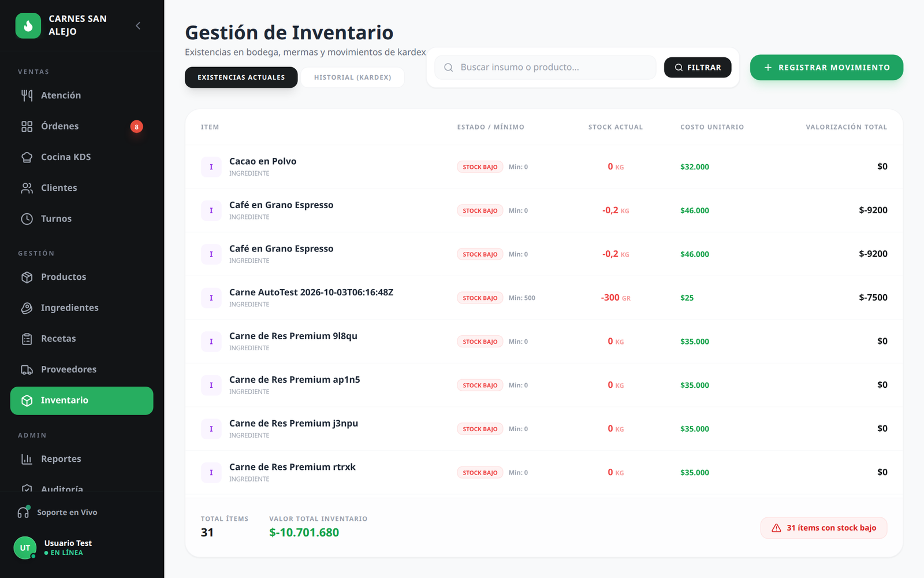Click the Cacao en Polvo item name
924x578 pixels.
(x=263, y=161)
